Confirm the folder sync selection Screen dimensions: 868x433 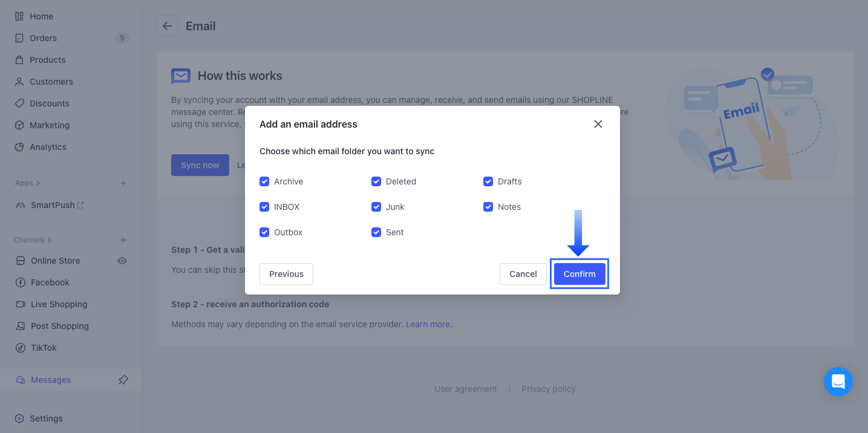pos(579,274)
